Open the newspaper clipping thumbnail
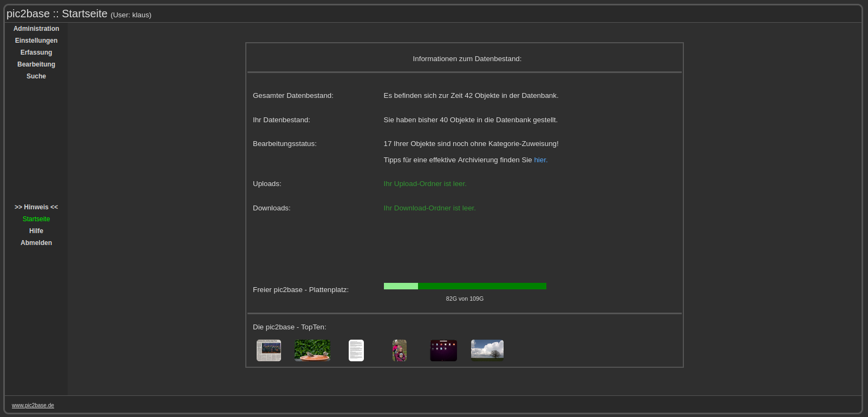868x417 pixels. tap(269, 350)
